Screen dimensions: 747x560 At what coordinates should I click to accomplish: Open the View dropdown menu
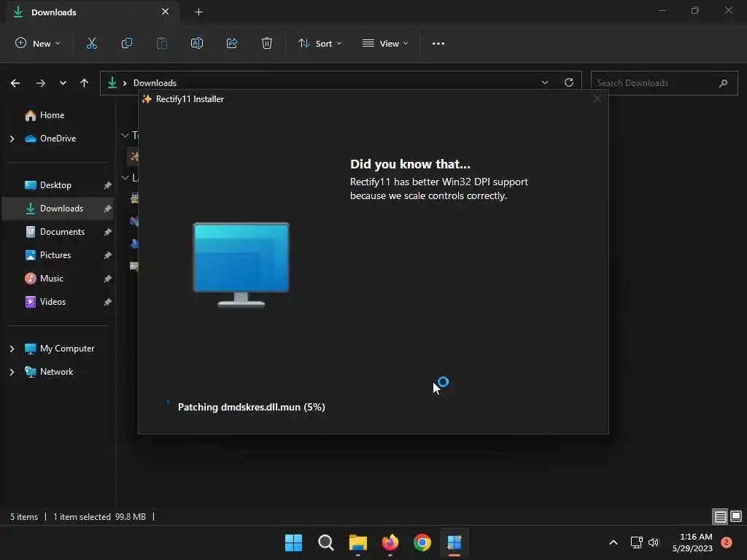[385, 43]
